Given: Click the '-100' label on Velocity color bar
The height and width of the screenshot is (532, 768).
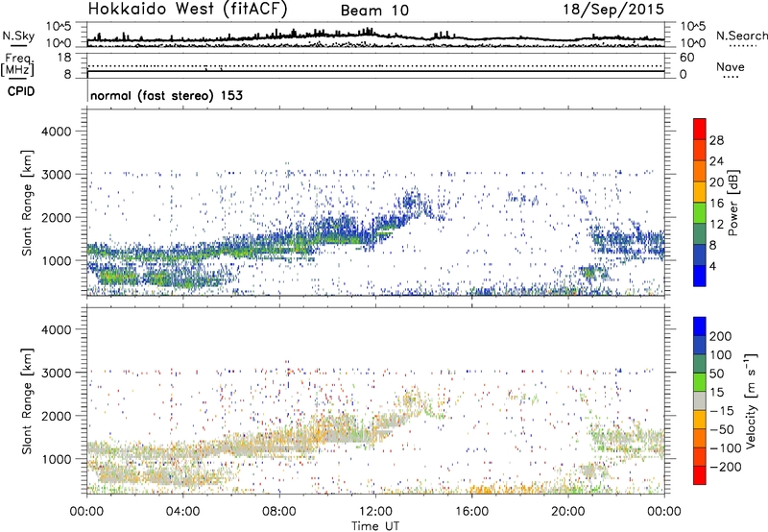Looking at the screenshot, I should point(725,448).
